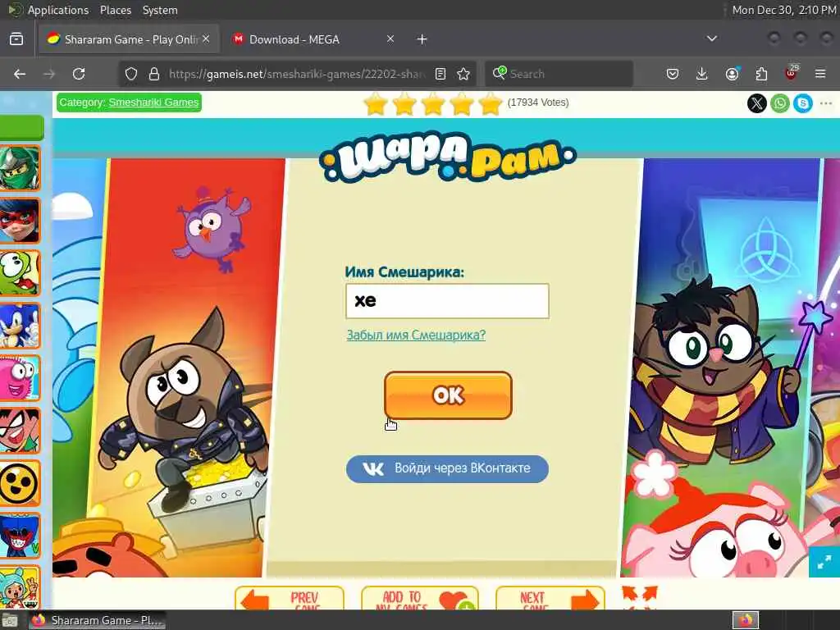Click the browser Back arrow
Screen dimensions: 840x630
click(20, 74)
